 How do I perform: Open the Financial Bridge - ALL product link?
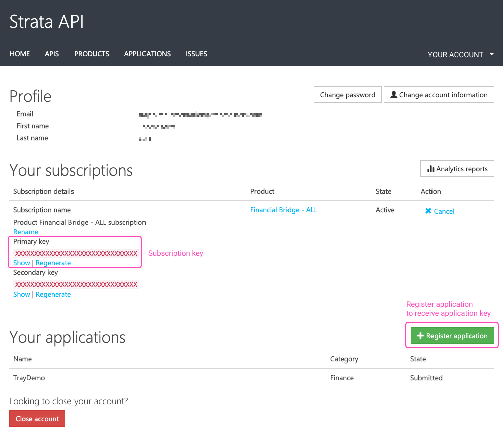(x=283, y=210)
